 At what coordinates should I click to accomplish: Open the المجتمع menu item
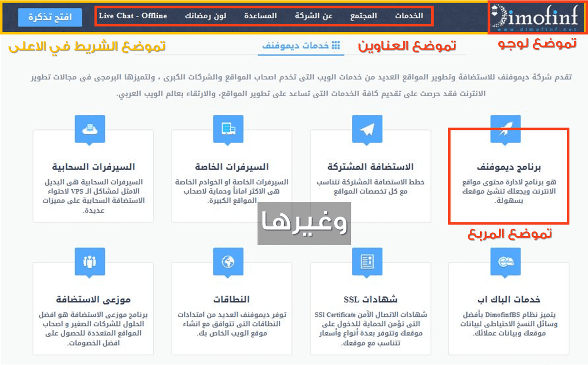click(364, 16)
